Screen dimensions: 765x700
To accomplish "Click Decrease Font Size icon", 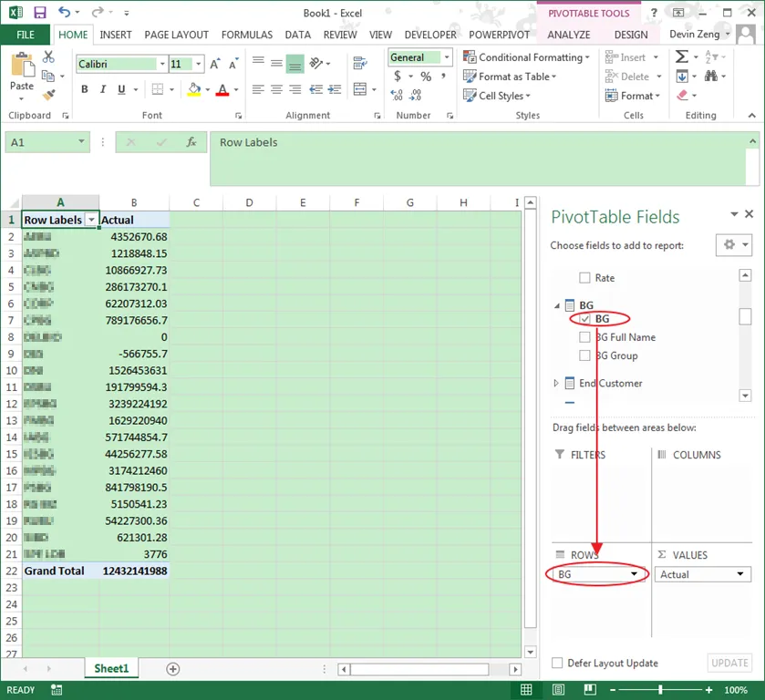I will [x=233, y=64].
